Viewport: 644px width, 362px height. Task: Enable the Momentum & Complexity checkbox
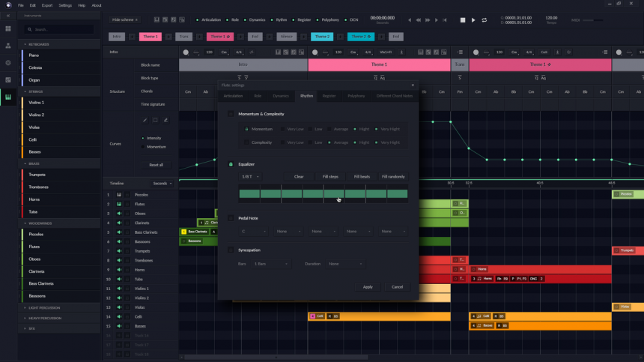click(231, 114)
